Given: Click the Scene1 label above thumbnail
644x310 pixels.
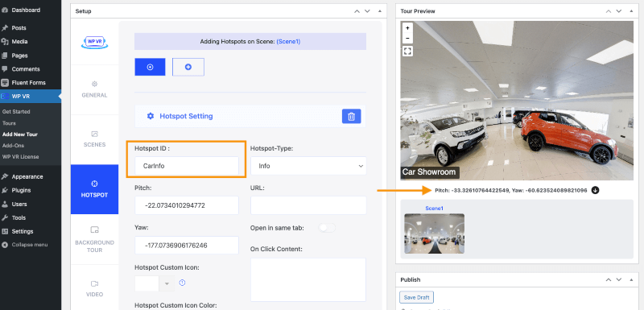Looking at the screenshot, I should pyautogui.click(x=434, y=209).
